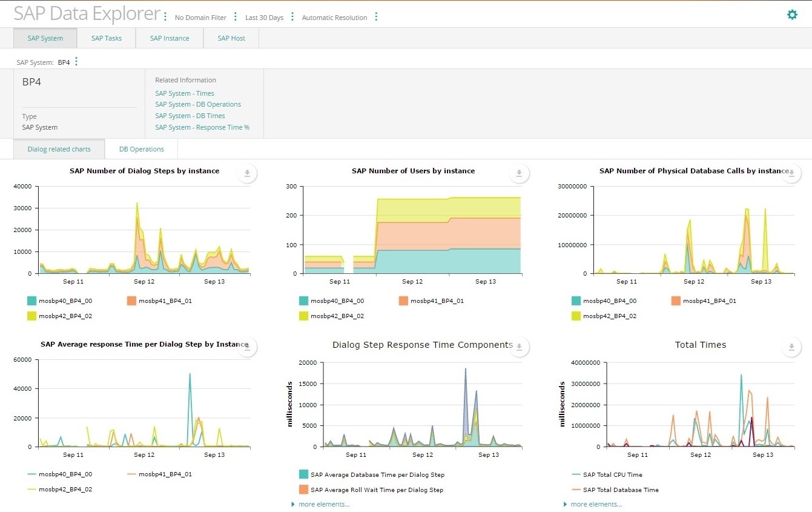Open the SAP System - DB Times link
The image size is (812, 512).
(190, 116)
